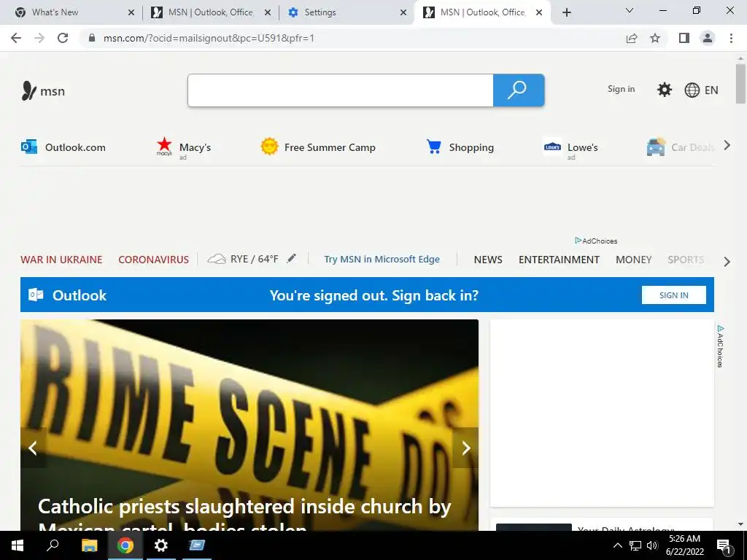Open the ENTERTAINMENT category
This screenshot has height=560, width=747.
point(559,260)
